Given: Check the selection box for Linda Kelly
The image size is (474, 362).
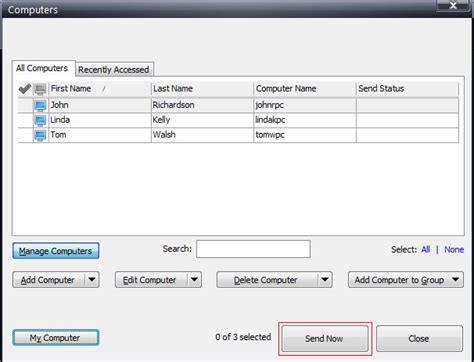Looking at the screenshot, I should pyautogui.click(x=25, y=120).
